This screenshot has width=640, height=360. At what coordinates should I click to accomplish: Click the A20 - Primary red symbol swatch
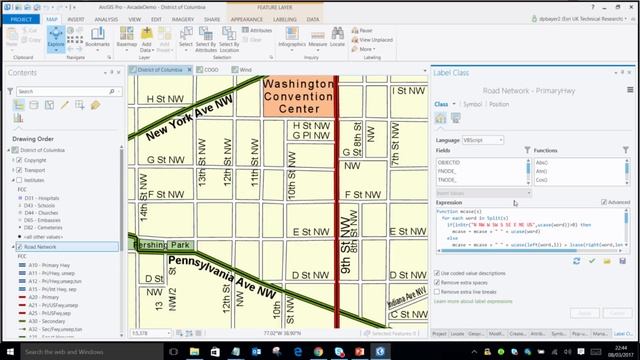click(x=22, y=297)
